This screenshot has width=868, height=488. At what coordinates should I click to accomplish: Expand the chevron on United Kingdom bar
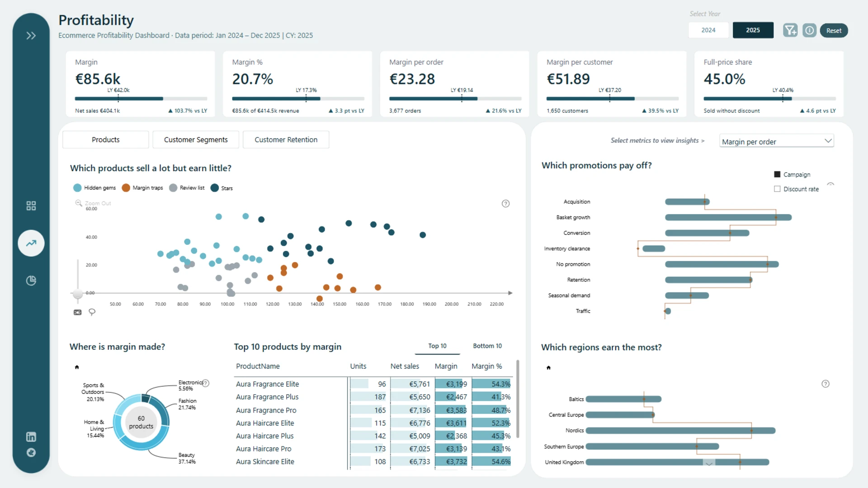coord(709,463)
